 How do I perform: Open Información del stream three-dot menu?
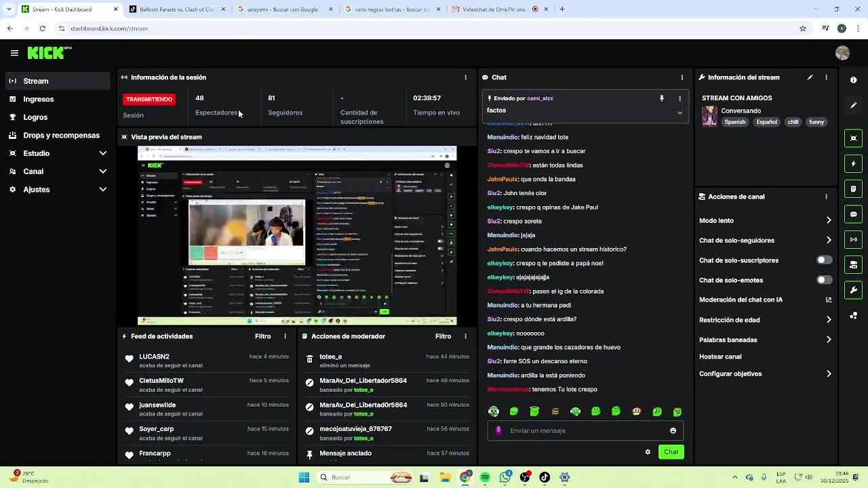[826, 77]
